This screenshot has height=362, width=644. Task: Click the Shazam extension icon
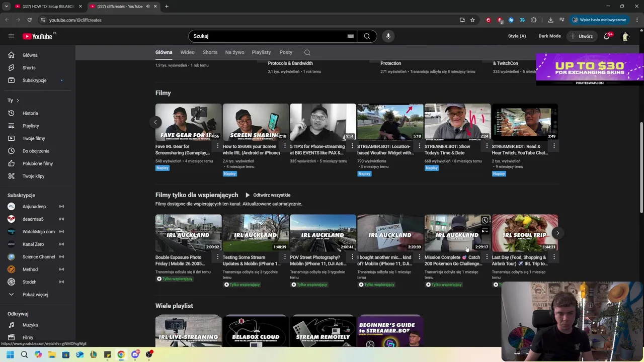[511, 20]
